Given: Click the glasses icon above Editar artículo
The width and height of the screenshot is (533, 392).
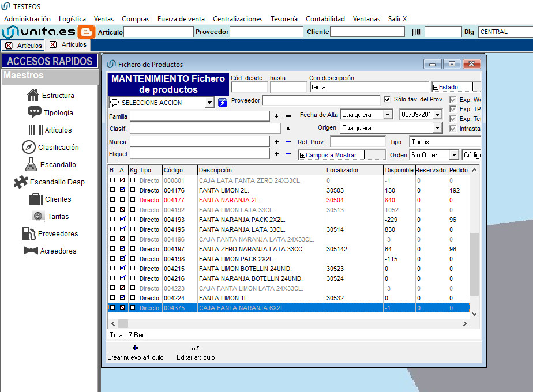Looking at the screenshot, I should coord(196,348).
